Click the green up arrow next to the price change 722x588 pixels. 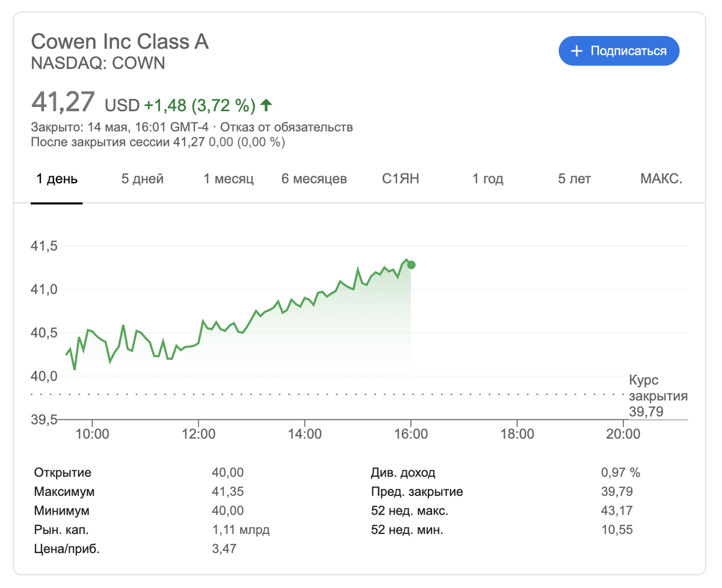pos(266,106)
